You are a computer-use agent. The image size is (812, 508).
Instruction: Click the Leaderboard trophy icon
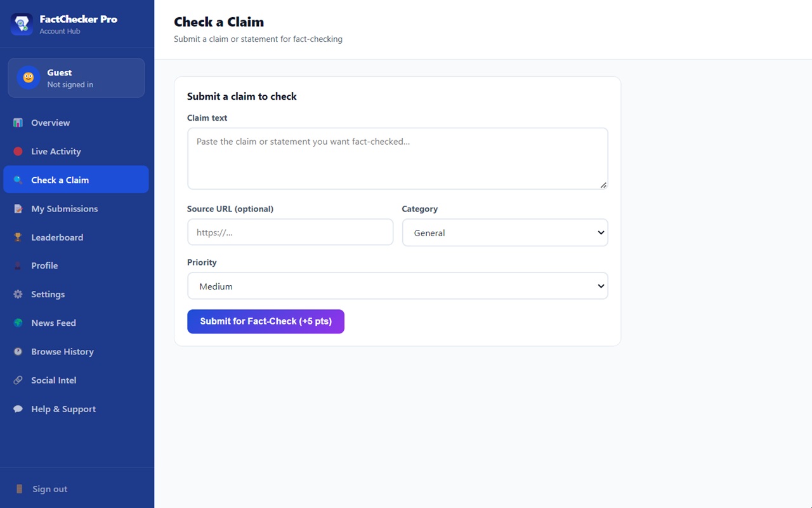pos(18,237)
